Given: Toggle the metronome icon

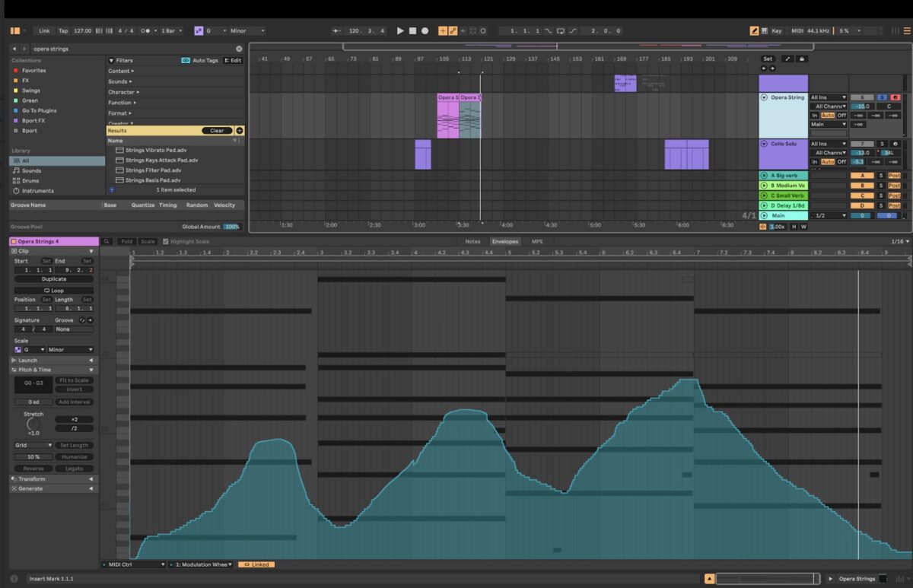Looking at the screenshot, I should [145, 31].
